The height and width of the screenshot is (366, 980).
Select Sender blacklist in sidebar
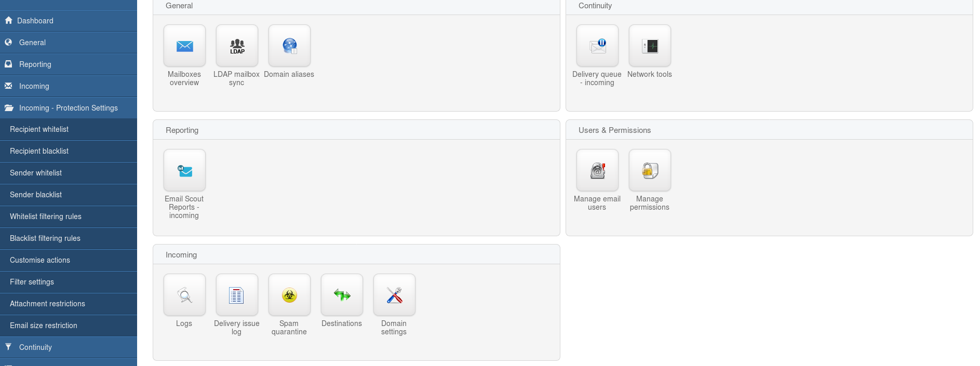click(x=69, y=195)
